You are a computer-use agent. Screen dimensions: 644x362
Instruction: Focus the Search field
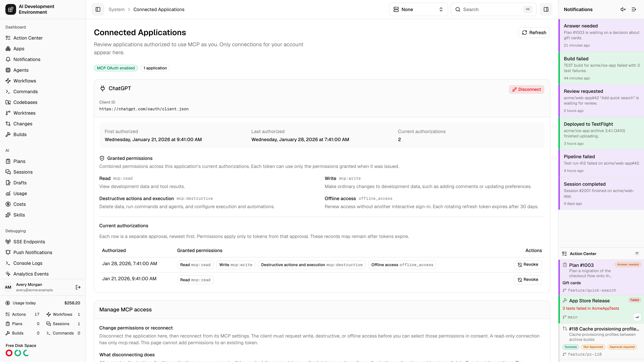coord(494,10)
